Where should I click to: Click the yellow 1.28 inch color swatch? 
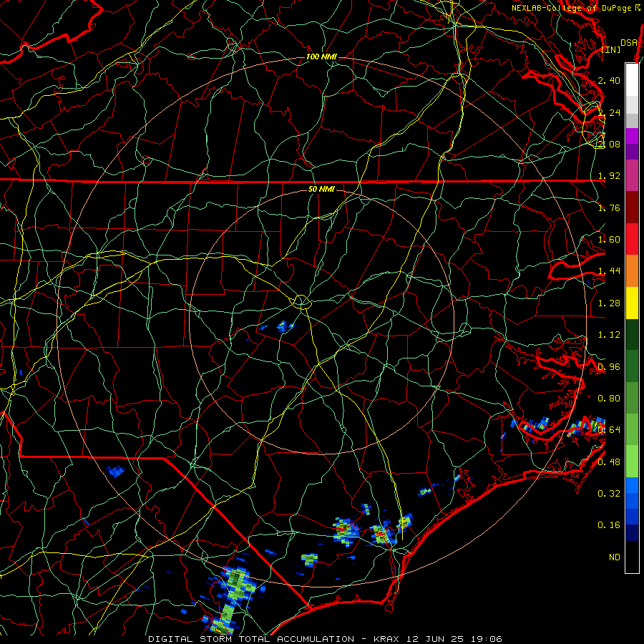pyautogui.click(x=632, y=303)
